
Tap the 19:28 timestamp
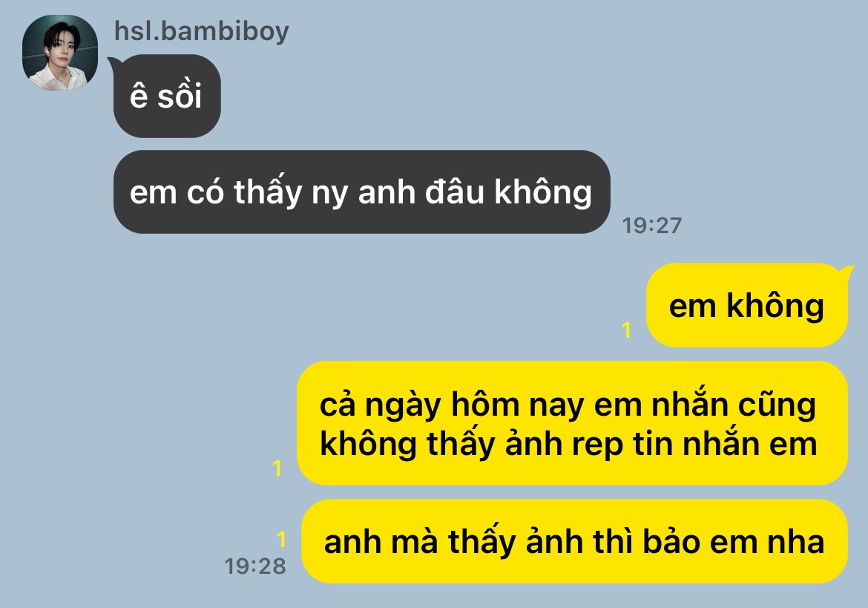255,566
